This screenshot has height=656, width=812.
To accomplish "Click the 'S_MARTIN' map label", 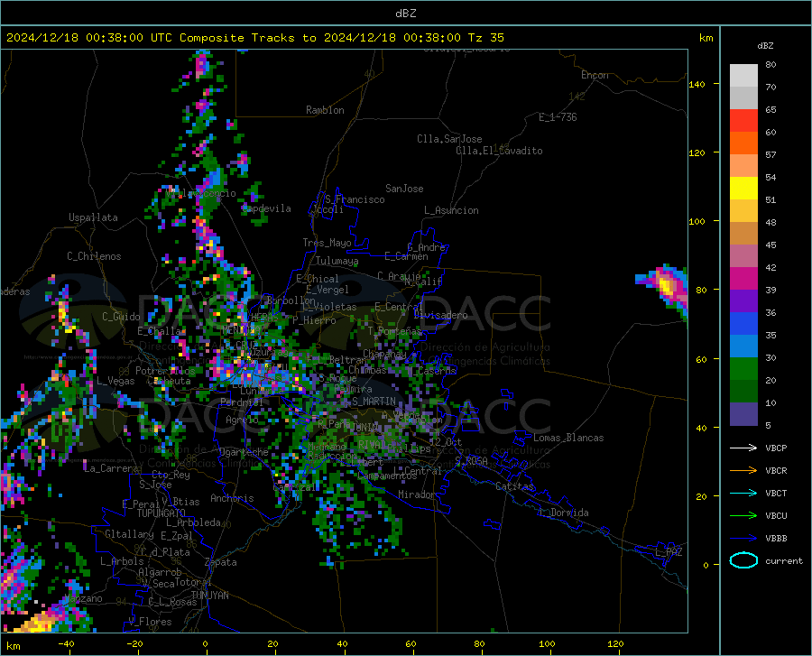I will (x=374, y=402).
